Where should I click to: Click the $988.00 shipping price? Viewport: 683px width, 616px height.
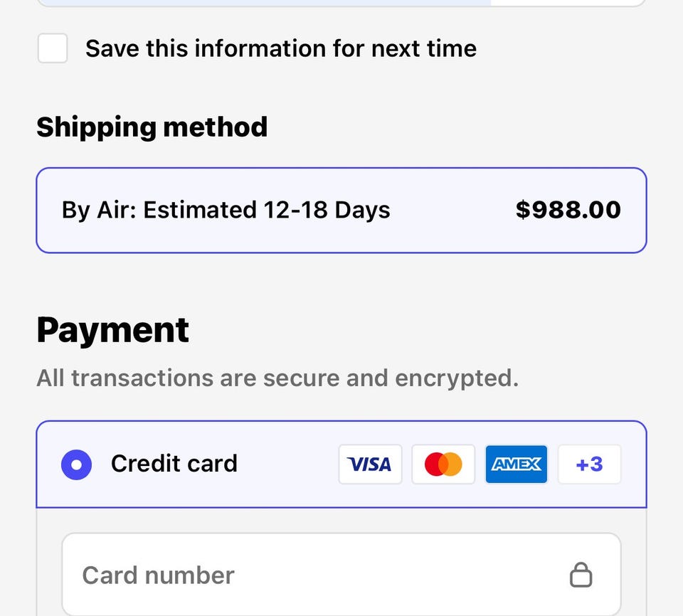pyautogui.click(x=568, y=210)
